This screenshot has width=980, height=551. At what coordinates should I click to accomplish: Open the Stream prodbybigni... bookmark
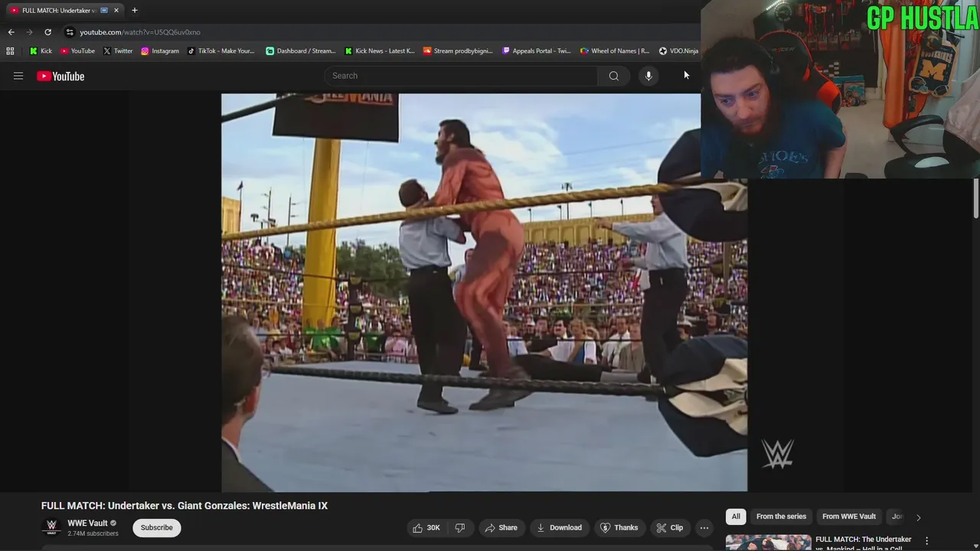pyautogui.click(x=458, y=51)
